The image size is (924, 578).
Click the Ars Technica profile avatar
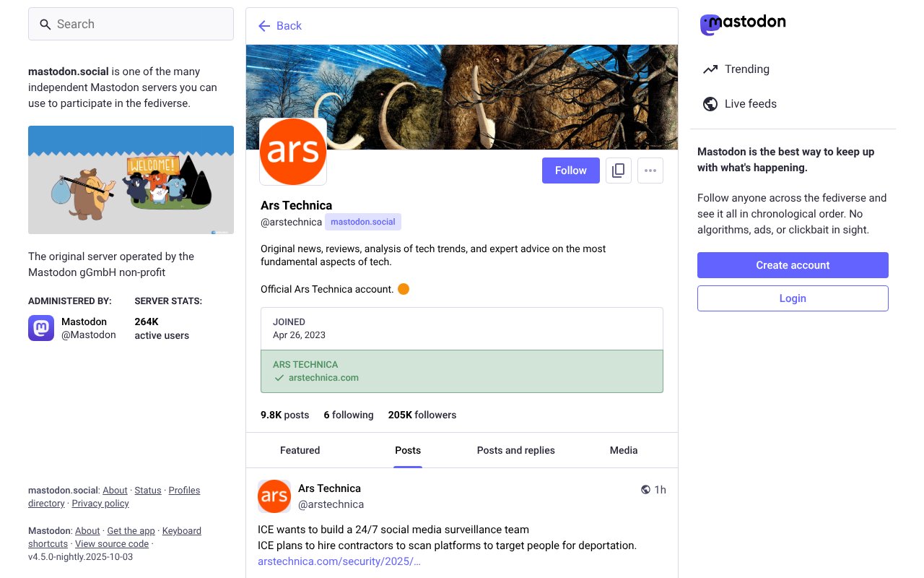[x=293, y=152]
